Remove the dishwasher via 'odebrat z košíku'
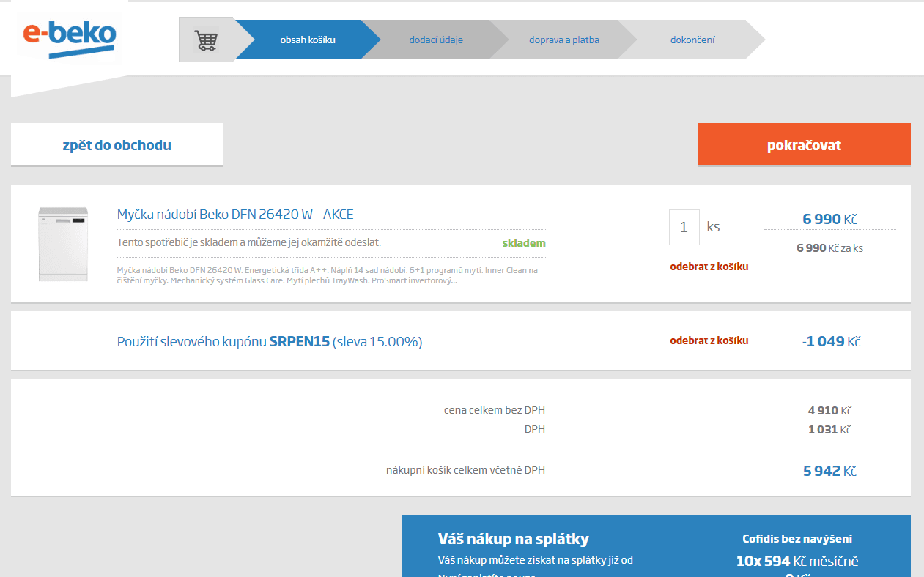This screenshot has height=577, width=924. (x=709, y=267)
